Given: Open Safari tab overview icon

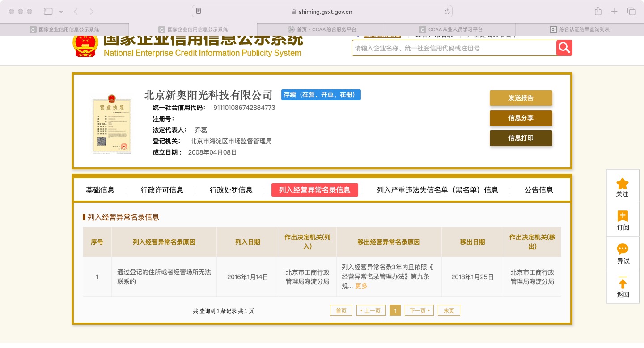Looking at the screenshot, I should 631,12.
